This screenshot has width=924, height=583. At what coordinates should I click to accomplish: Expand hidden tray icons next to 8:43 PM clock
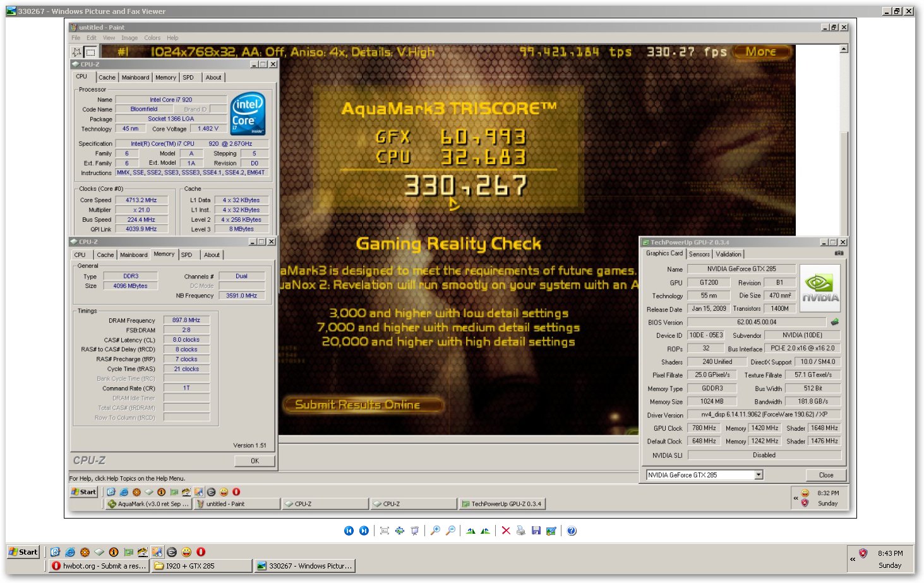point(853,559)
